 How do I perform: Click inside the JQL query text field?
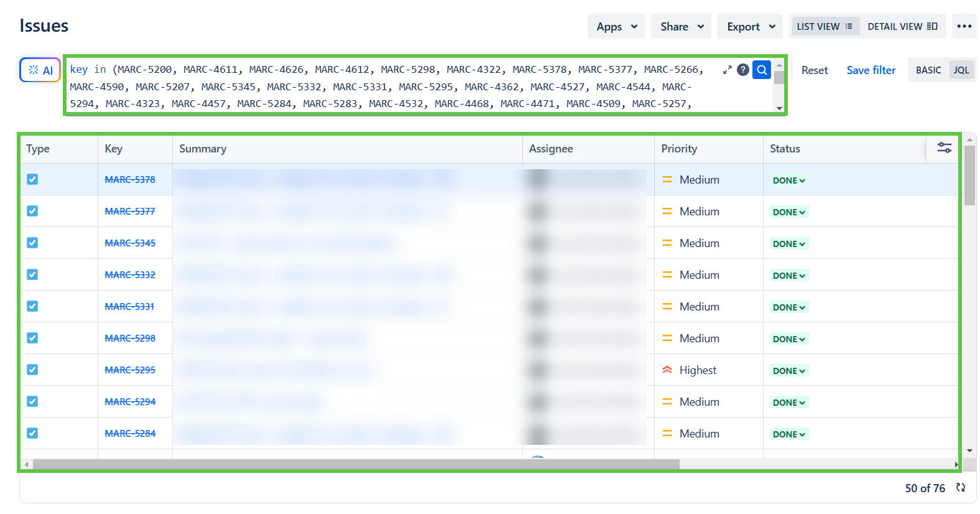click(398, 86)
